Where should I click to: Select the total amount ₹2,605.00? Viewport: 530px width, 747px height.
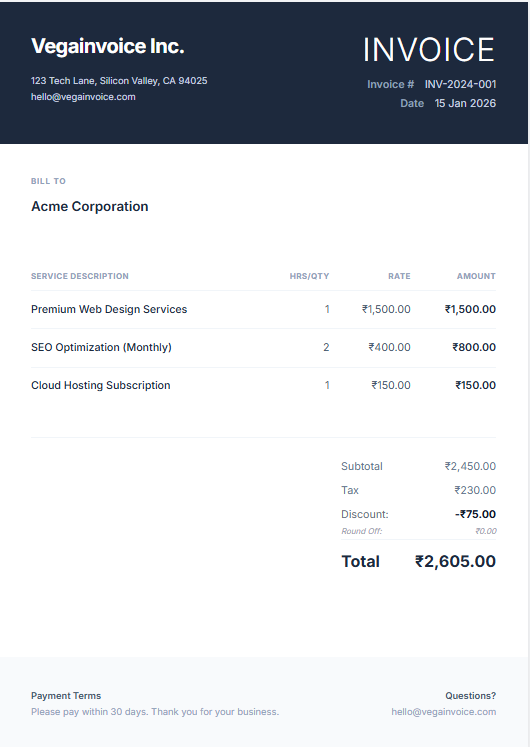[x=455, y=562]
